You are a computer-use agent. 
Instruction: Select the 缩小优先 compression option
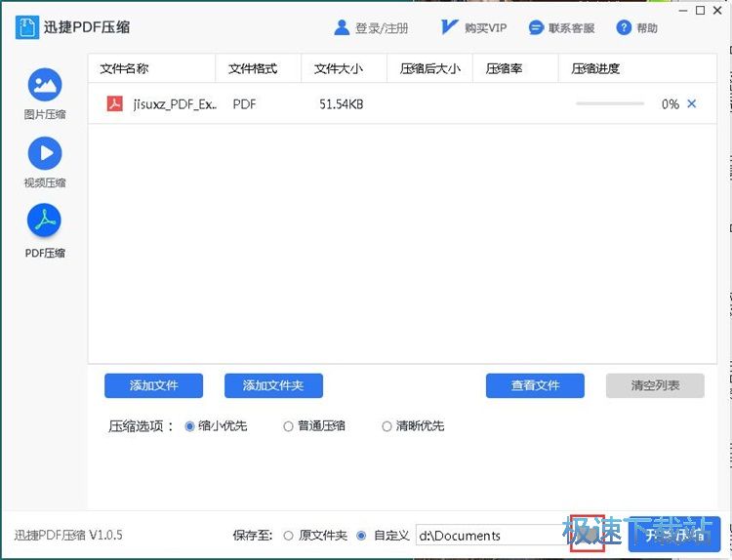point(189,426)
